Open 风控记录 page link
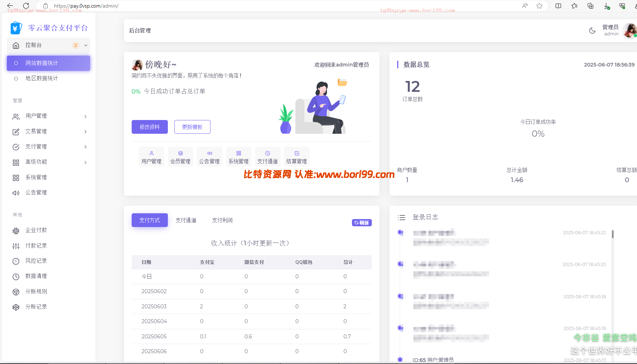The height and width of the screenshot is (364, 637). click(36, 261)
